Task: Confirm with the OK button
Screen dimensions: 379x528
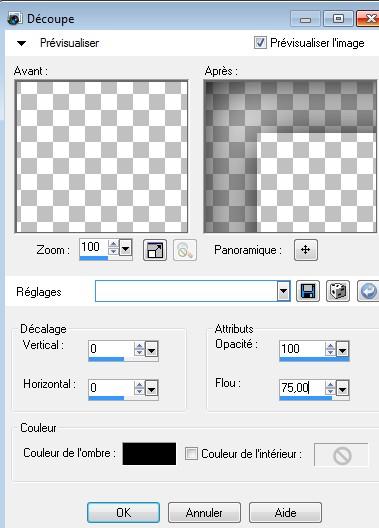Action: [x=124, y=513]
